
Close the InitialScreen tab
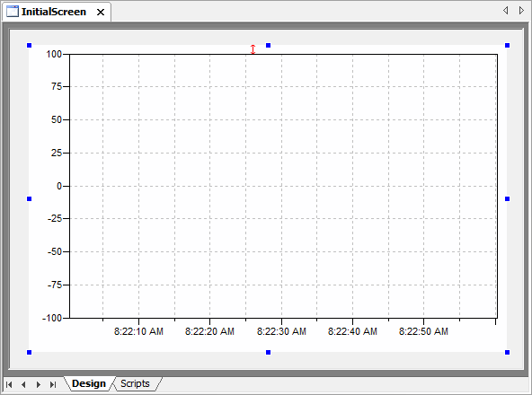(x=101, y=13)
